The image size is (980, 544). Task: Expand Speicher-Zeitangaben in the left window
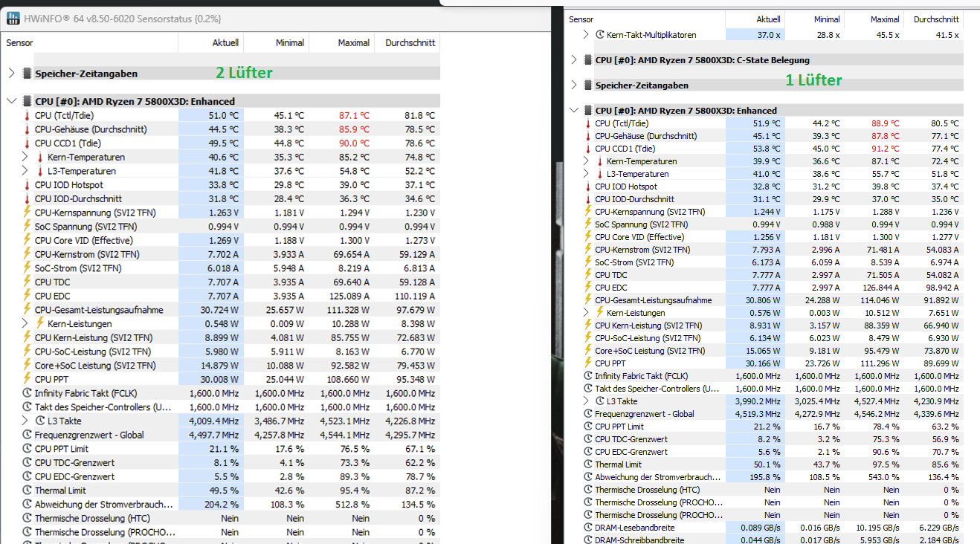tap(10, 74)
